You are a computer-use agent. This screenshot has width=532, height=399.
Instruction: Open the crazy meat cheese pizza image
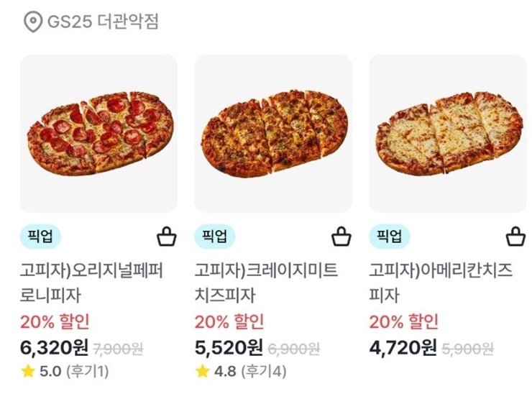[x=273, y=134]
